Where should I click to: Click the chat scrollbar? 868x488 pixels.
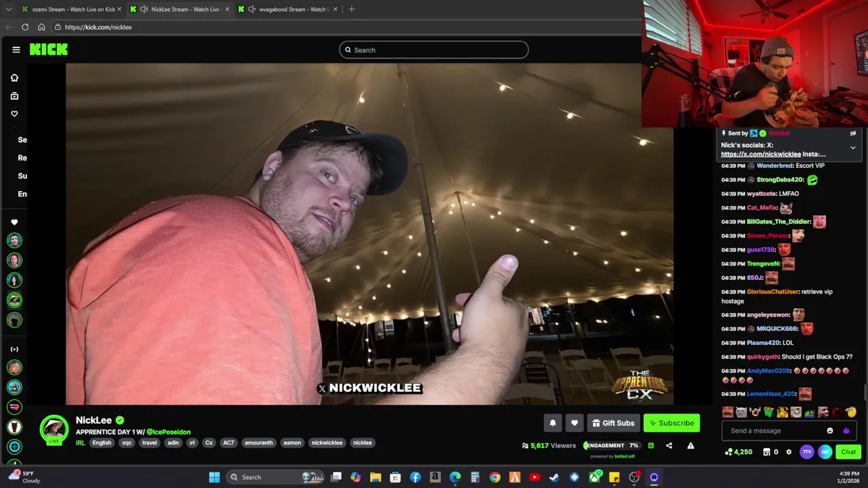(865, 392)
